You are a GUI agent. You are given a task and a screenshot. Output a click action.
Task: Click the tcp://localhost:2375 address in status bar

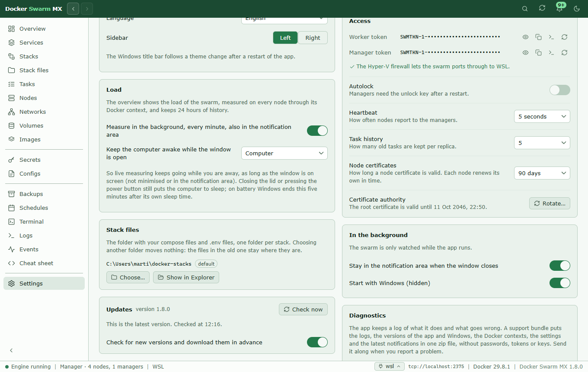click(x=436, y=366)
